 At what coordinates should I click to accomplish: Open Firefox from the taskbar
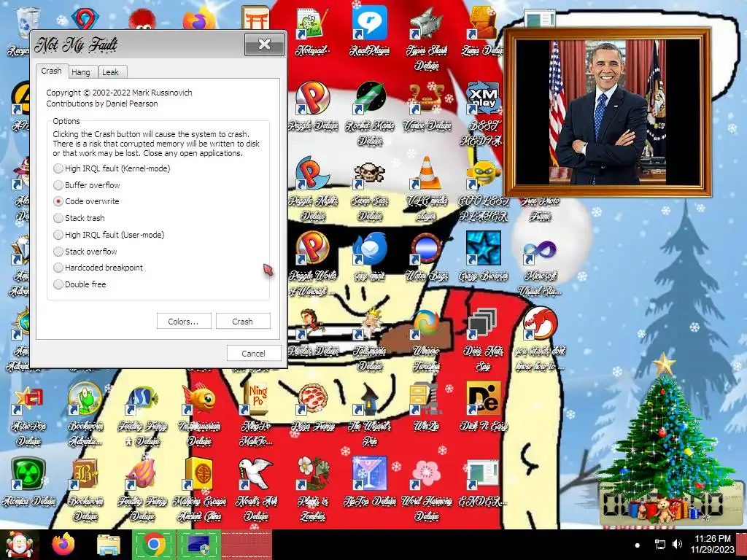point(63,545)
